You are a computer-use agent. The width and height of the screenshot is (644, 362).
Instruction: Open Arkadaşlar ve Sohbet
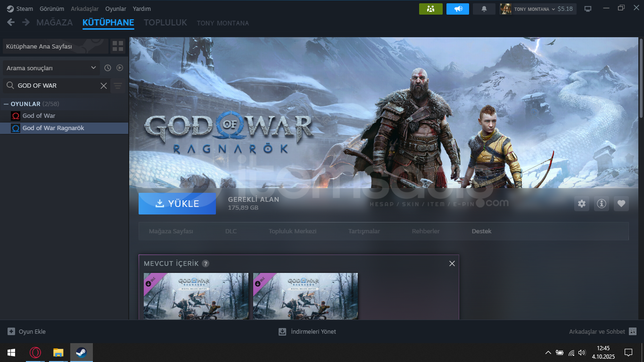(x=603, y=332)
